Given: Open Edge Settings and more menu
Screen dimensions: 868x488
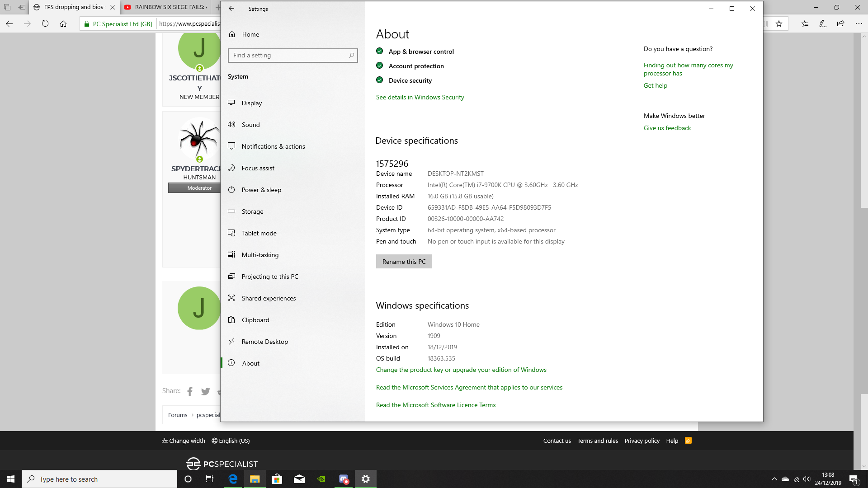Looking at the screenshot, I should pyautogui.click(x=859, y=24).
